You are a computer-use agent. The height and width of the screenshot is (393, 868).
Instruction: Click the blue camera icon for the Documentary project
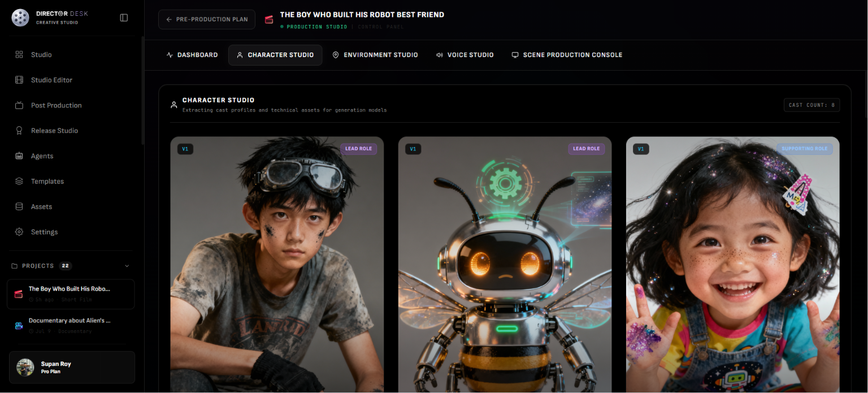pyautogui.click(x=19, y=326)
